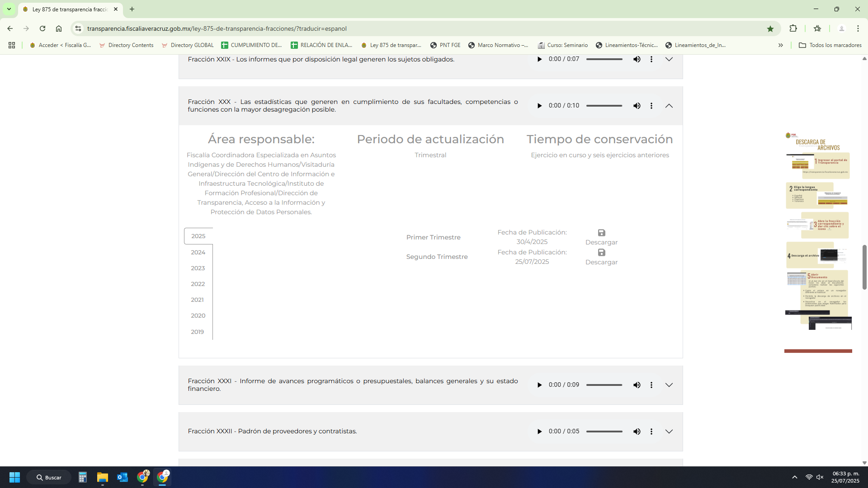Screen dimensions: 868x488
Task: Click Primer Trimestre download disk icon
Action: (601, 233)
